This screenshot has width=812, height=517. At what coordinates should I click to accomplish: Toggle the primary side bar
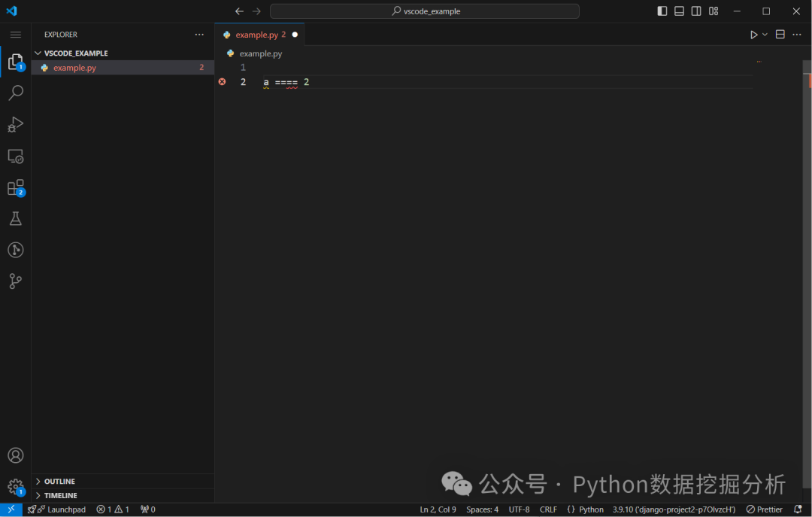pos(662,11)
